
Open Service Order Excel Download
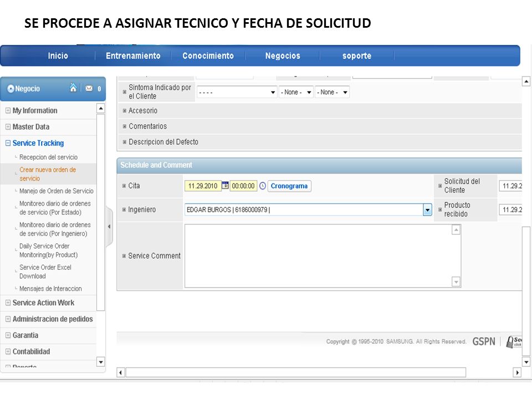click(45, 272)
